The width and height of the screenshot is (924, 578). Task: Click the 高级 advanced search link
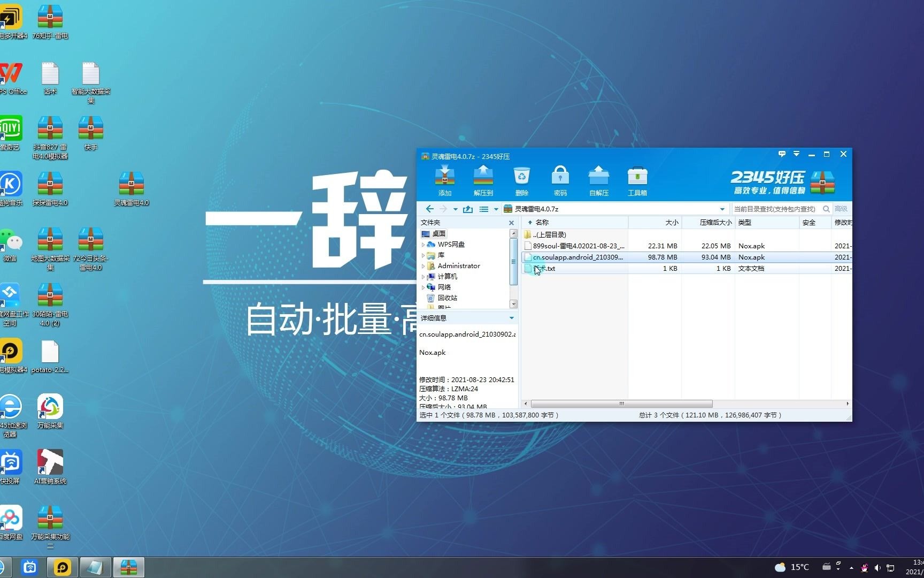[841, 209]
